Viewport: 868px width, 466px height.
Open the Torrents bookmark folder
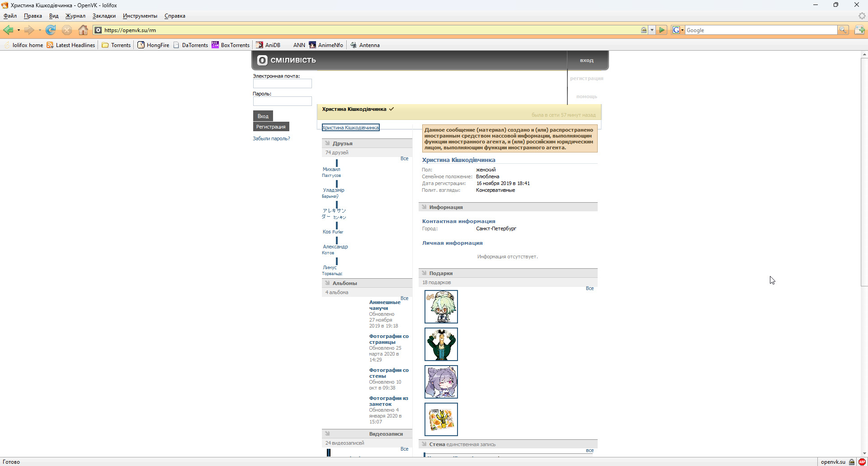point(116,45)
